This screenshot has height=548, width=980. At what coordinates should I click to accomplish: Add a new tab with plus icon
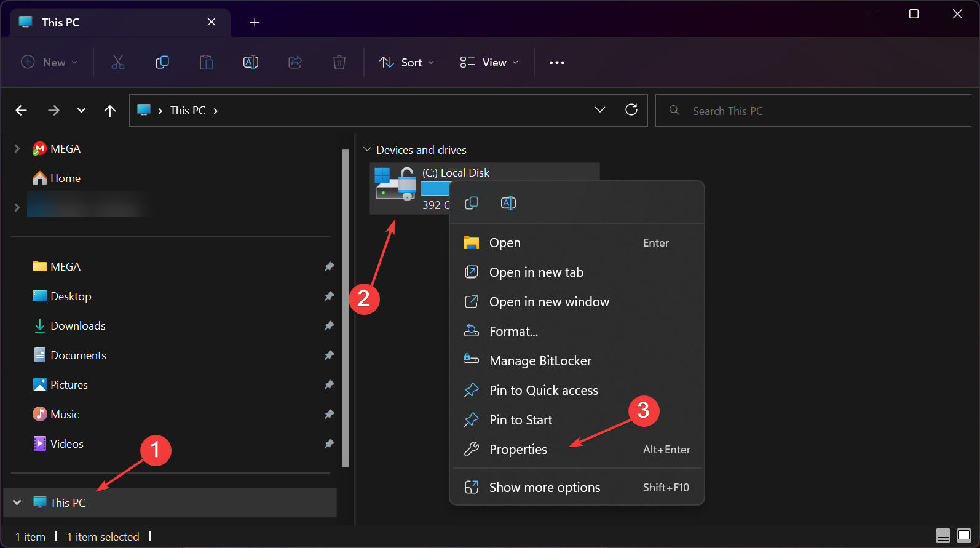tap(255, 23)
